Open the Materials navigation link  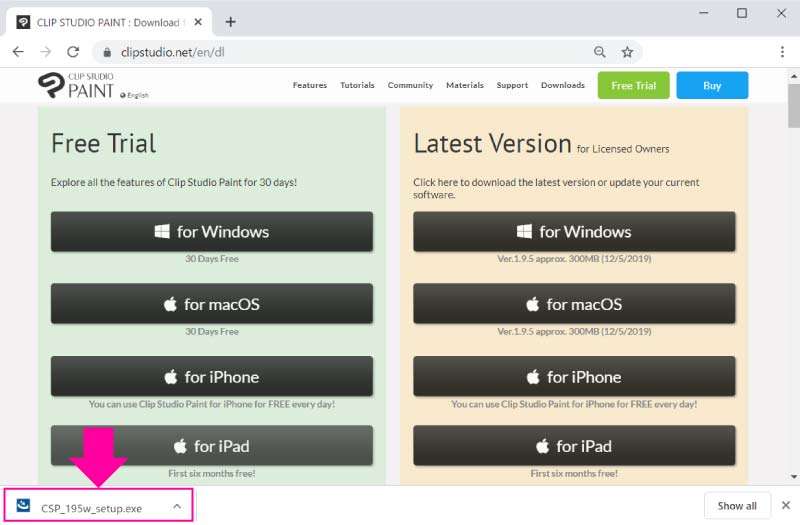pos(465,85)
